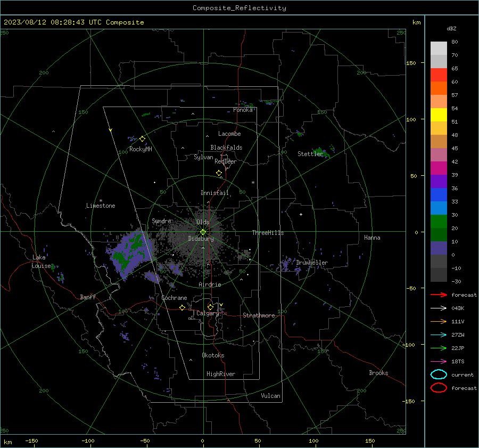
Task: Click the yellow radar-center diamond at Didsbury
Action: click(x=203, y=232)
